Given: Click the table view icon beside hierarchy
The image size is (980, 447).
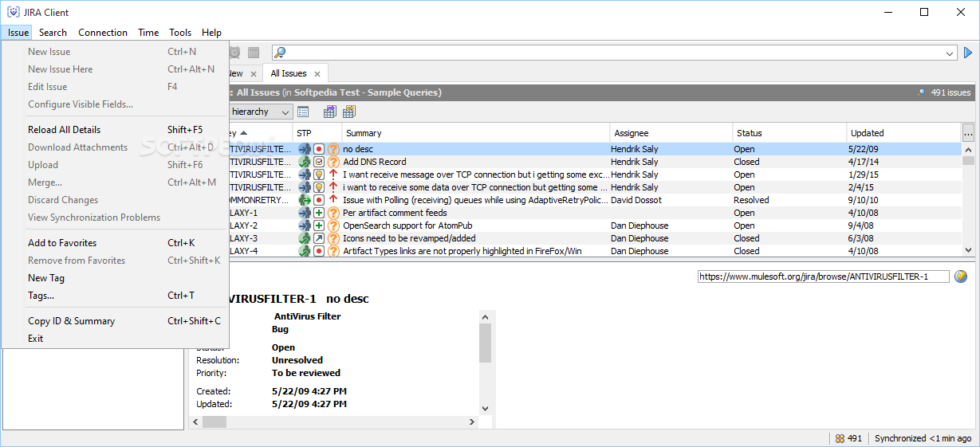Looking at the screenshot, I should click(x=303, y=112).
